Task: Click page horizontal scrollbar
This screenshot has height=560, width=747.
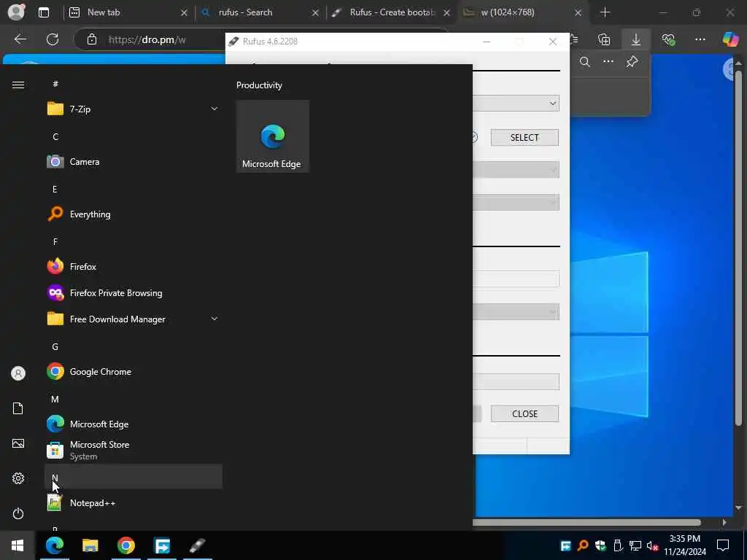Action: click(x=588, y=522)
